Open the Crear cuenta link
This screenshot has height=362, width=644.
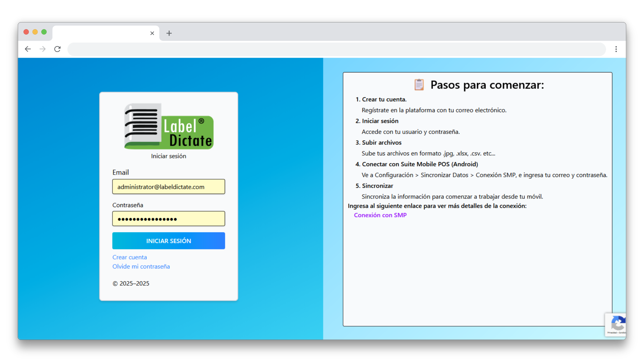tap(129, 257)
